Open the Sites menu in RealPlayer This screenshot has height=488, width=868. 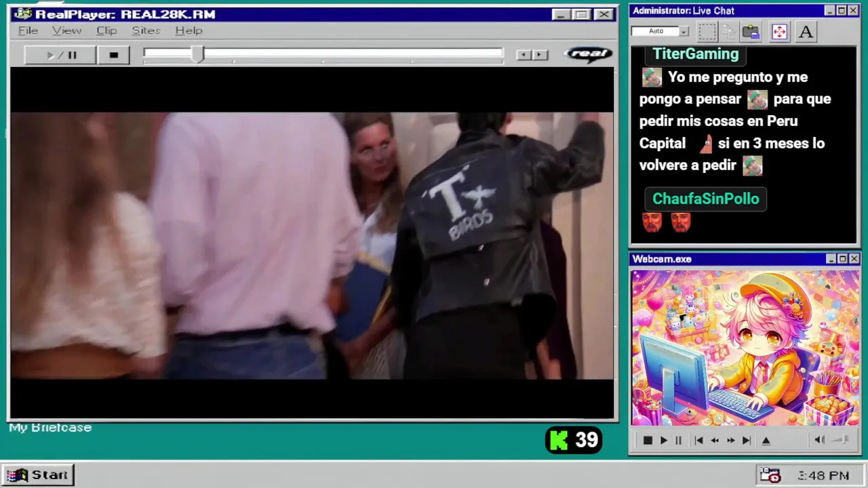[146, 30]
